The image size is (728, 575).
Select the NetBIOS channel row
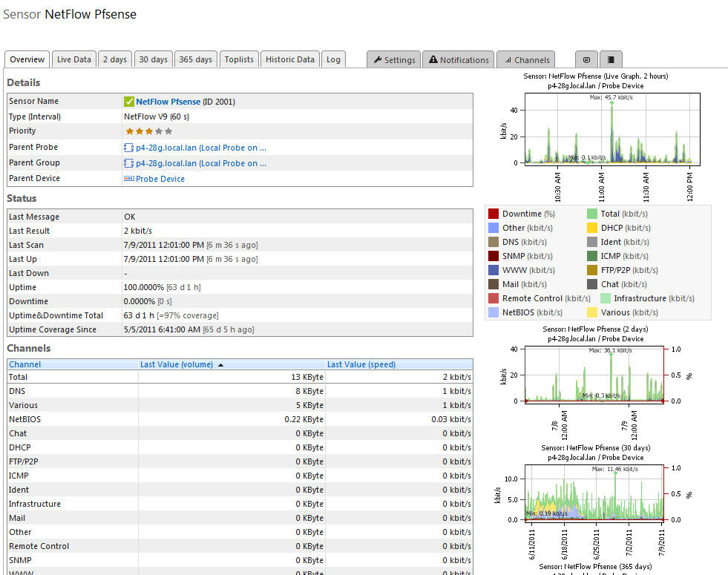(x=240, y=419)
